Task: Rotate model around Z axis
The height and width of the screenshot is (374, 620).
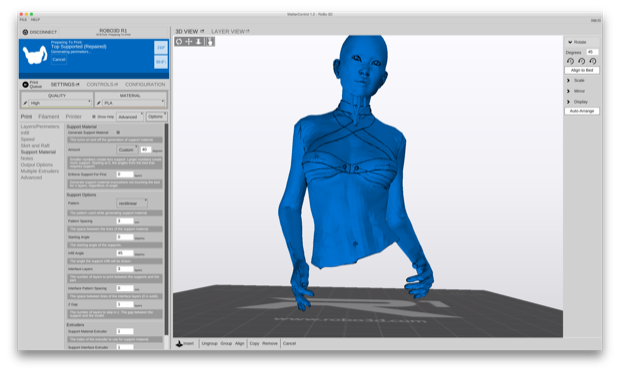Action: tap(593, 61)
